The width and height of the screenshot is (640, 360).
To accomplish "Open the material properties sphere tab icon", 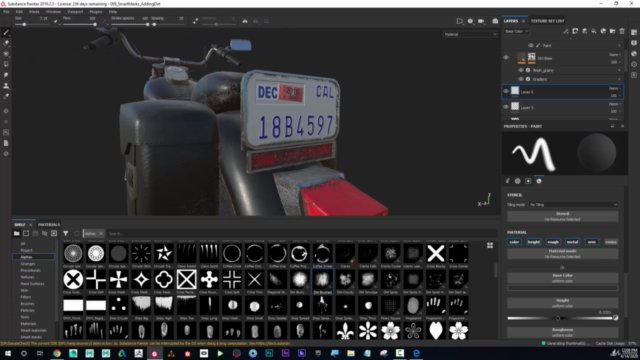I will tap(539, 181).
